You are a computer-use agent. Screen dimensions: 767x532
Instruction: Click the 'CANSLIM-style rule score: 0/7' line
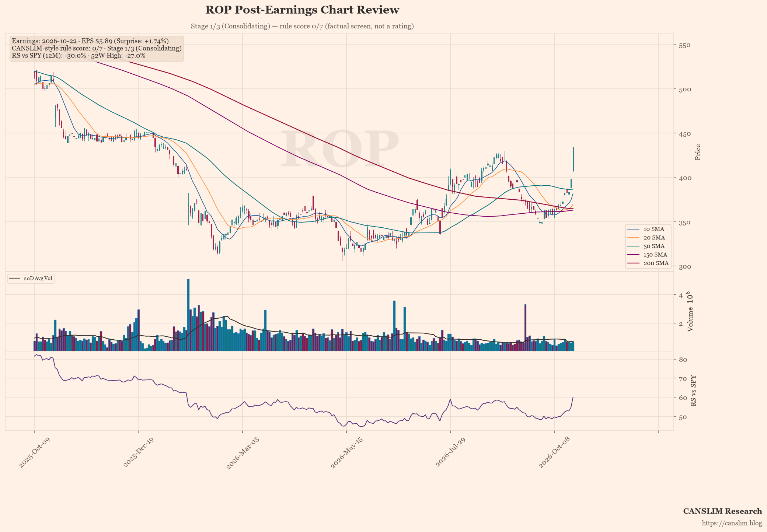(97, 48)
